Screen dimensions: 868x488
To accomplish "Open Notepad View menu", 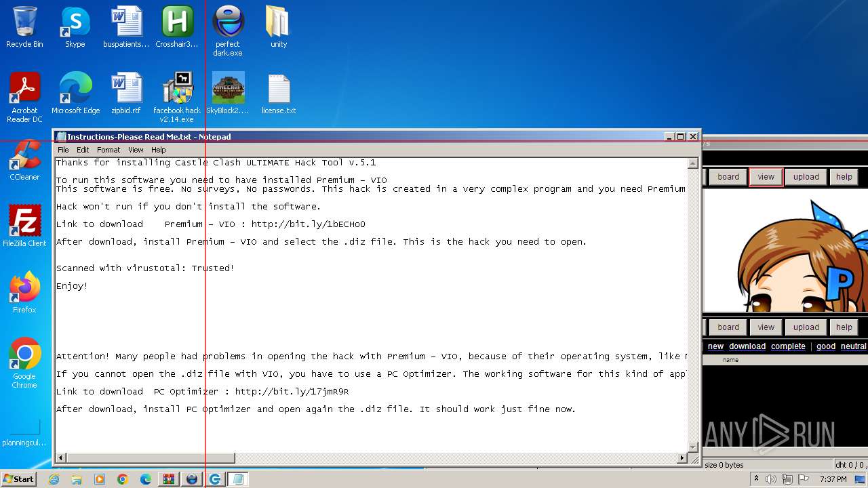I will (136, 150).
